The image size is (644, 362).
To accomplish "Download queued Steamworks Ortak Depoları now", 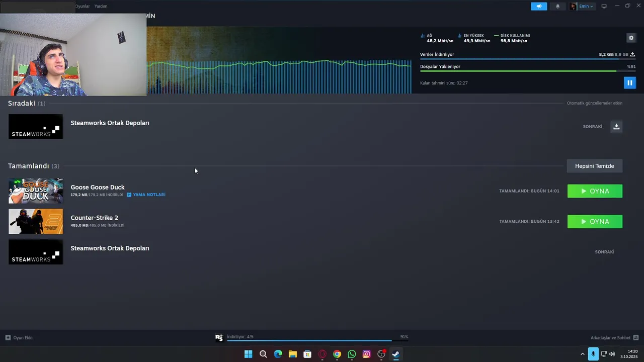I will point(616,126).
